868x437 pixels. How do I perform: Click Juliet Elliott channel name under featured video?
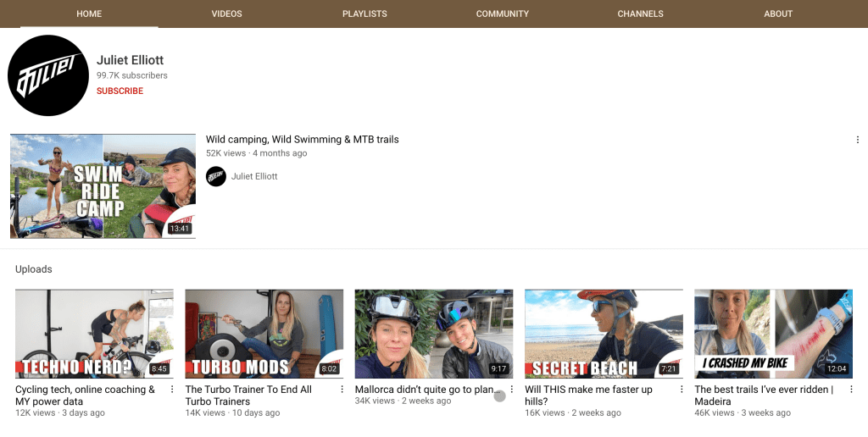[x=254, y=176]
